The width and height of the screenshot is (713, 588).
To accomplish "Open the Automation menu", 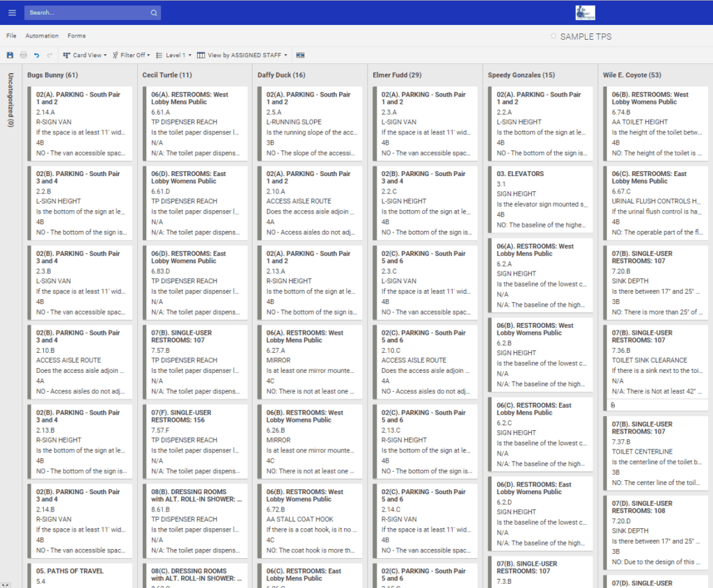I will coord(42,35).
